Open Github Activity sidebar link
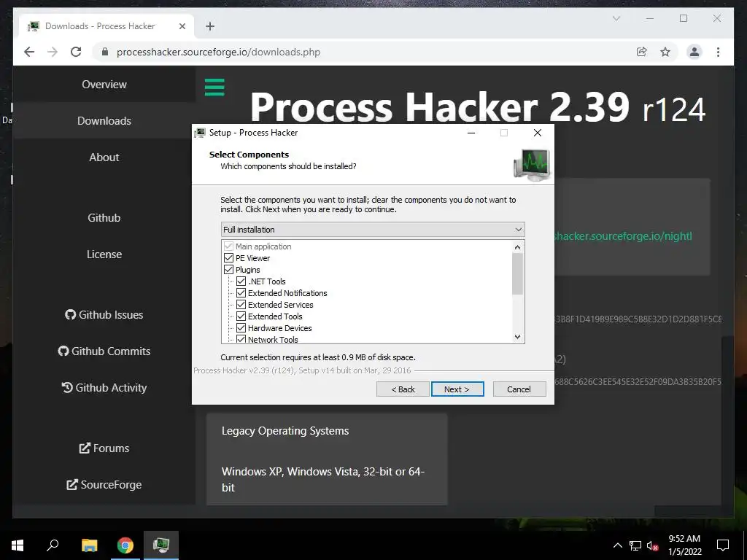 (104, 388)
